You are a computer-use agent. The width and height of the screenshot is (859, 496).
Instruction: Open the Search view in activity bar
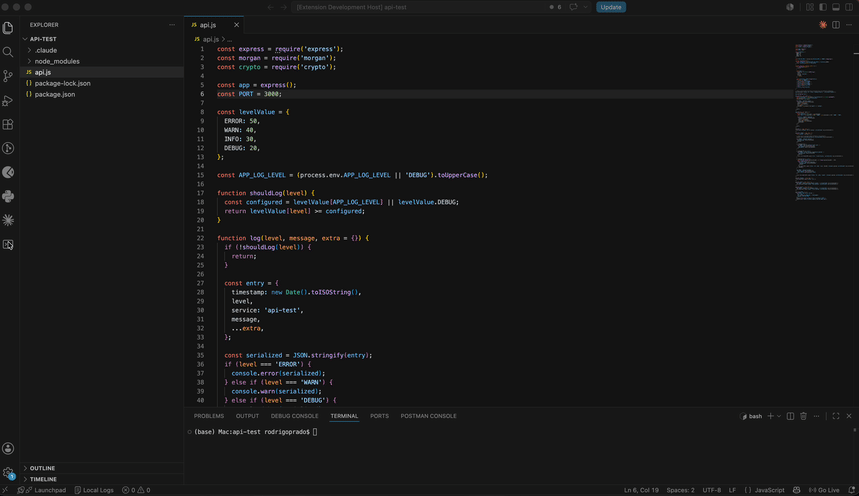click(8, 52)
